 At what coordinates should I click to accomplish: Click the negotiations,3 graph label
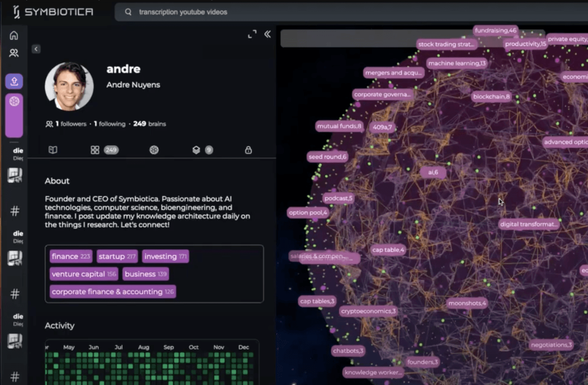tap(551, 345)
